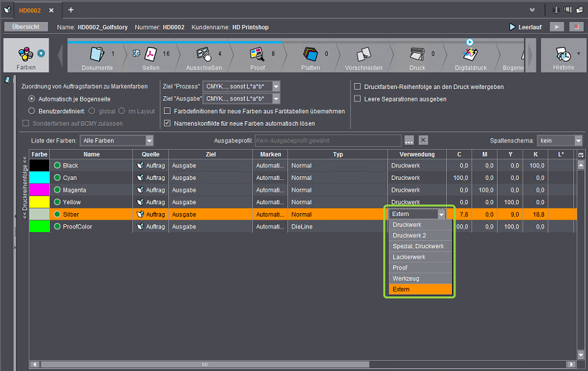Select the Automatisch je Bogenseite radio button
This screenshot has width=588, height=371.
[x=31, y=98]
